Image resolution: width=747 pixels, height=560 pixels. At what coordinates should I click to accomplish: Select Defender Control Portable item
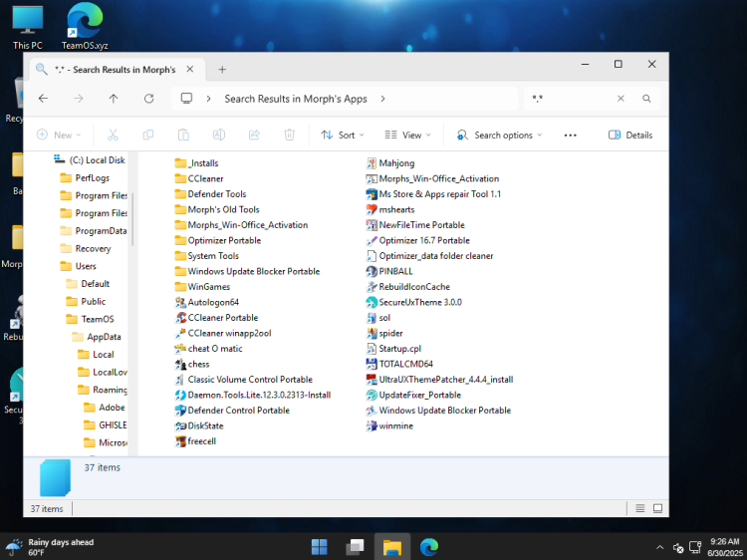tap(232, 410)
